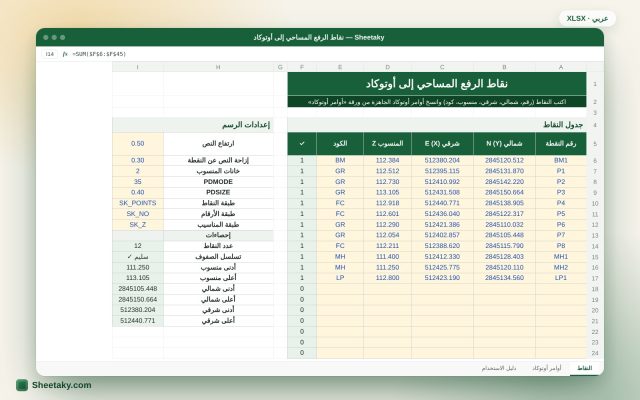Click the Sheetaky.com logo icon
640x400 pixels.
[22, 385]
